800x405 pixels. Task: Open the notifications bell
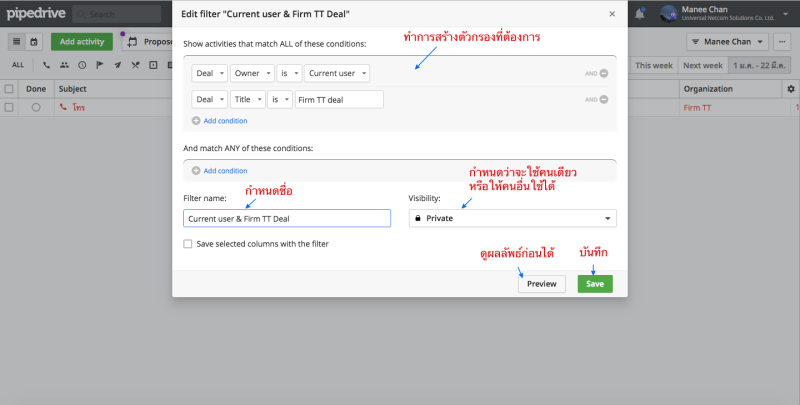point(640,14)
